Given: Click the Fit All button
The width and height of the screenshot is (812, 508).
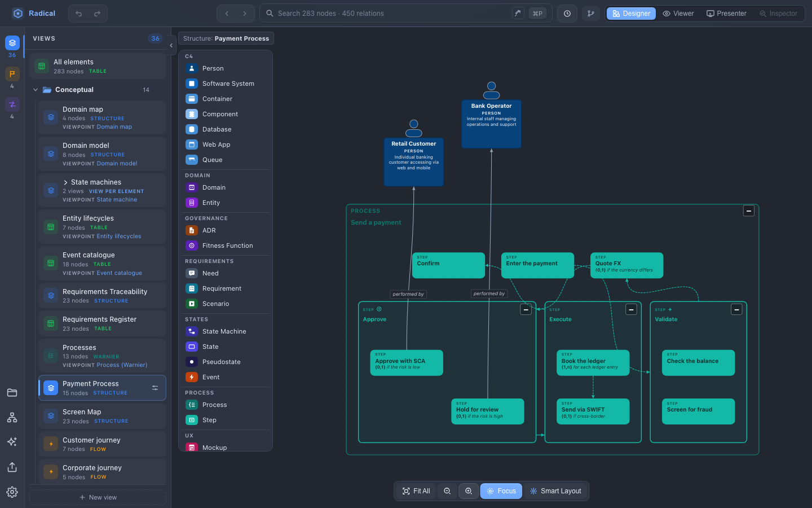Looking at the screenshot, I should coord(416,491).
